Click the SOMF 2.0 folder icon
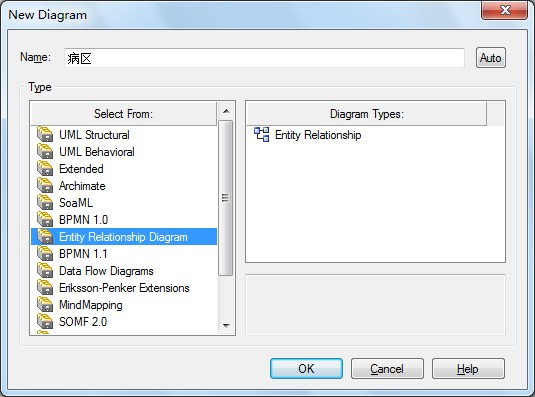Screen dimensions: 535x397 45,322
